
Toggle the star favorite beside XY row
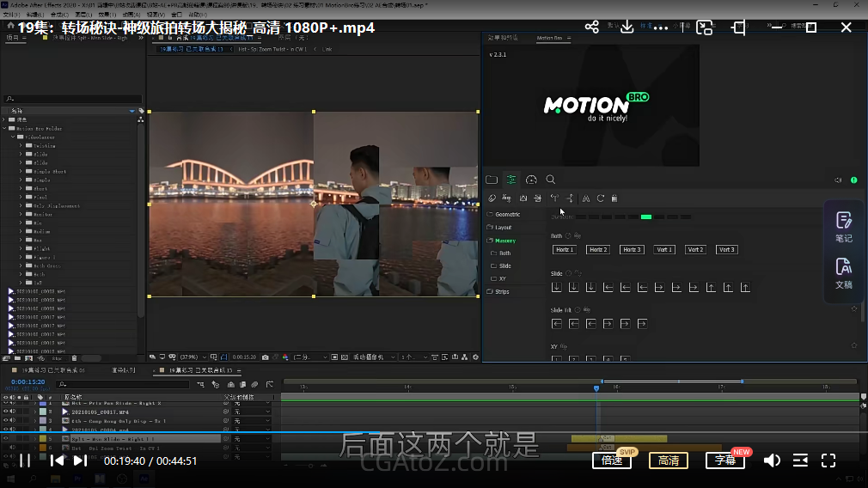tap(853, 346)
